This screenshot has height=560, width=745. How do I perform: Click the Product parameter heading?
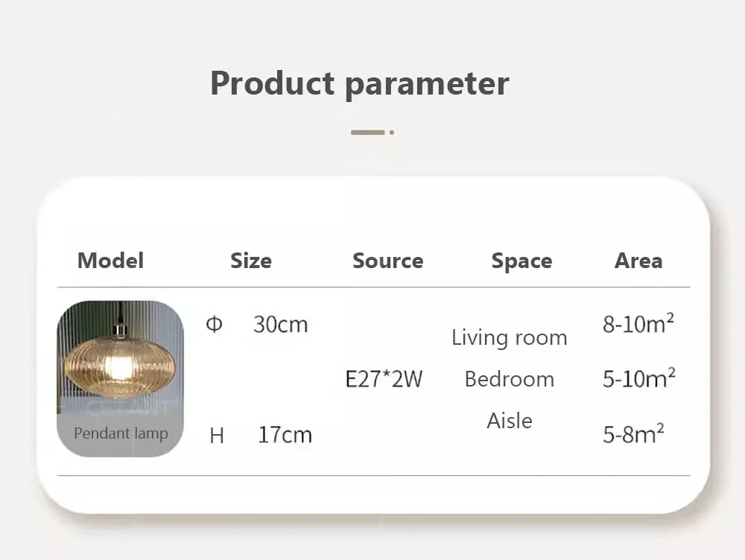[359, 83]
